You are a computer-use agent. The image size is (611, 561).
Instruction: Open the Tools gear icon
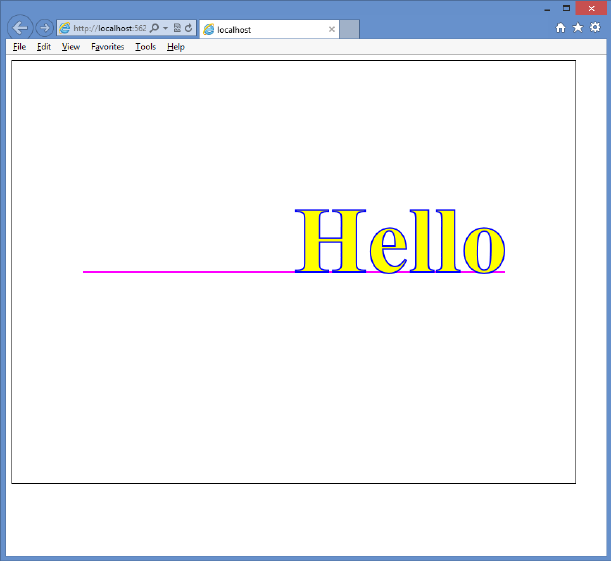[595, 27]
